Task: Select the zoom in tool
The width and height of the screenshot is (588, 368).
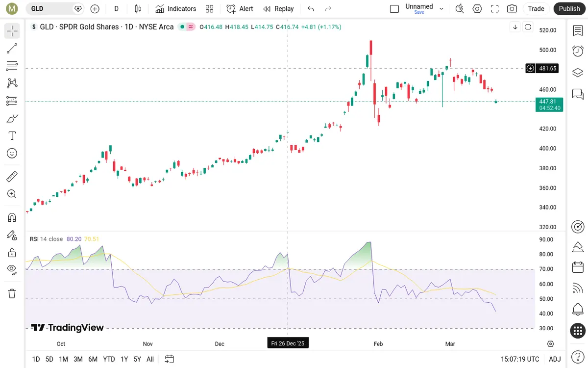Action: coord(12,194)
